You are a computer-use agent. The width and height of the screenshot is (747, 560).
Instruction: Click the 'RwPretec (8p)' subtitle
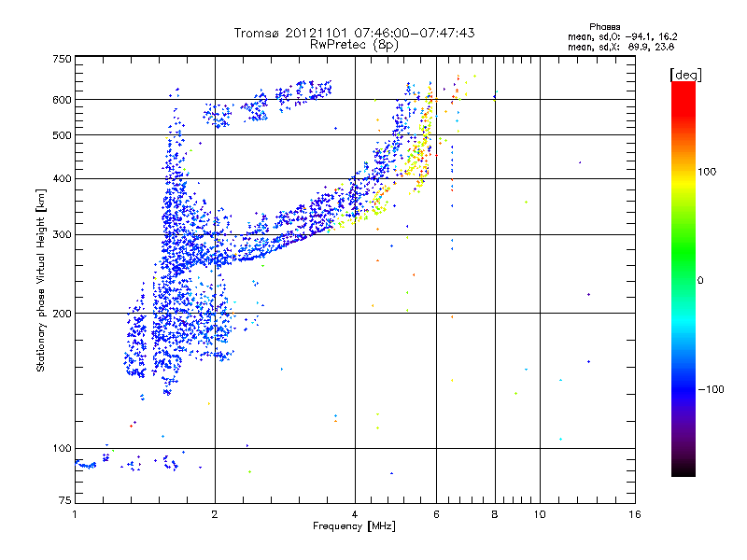coord(355,45)
